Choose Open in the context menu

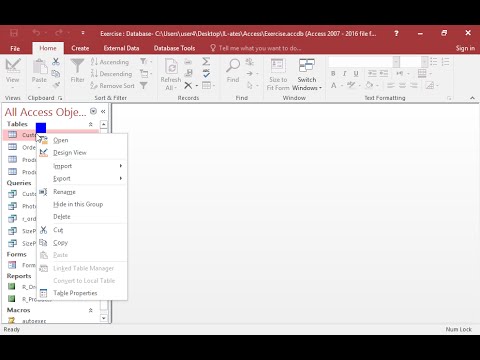82,140
